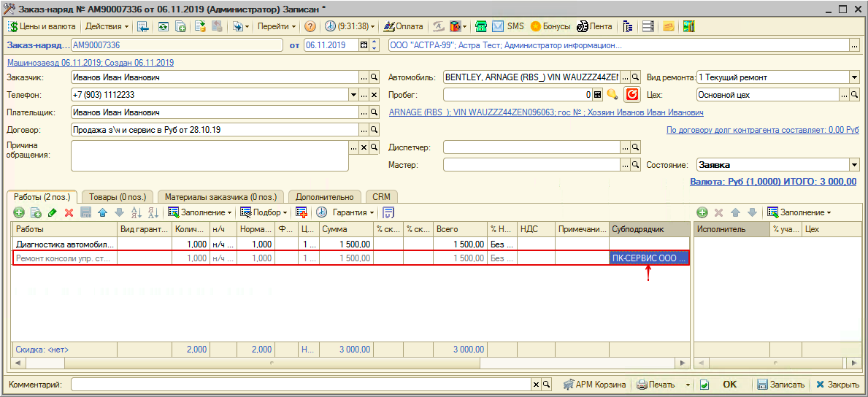The image size is (868, 397).
Task: Add a new row with green plus in Работы
Action: (x=19, y=212)
